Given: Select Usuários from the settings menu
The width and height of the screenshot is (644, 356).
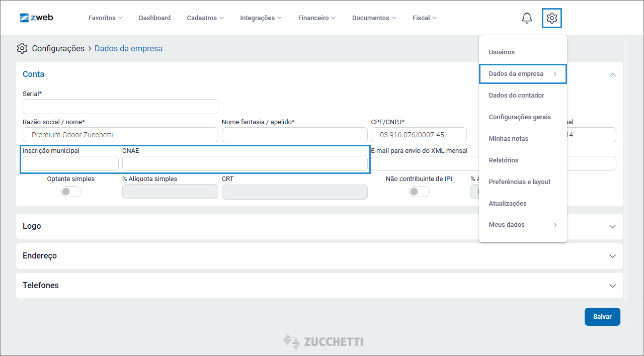Looking at the screenshot, I should [x=502, y=52].
